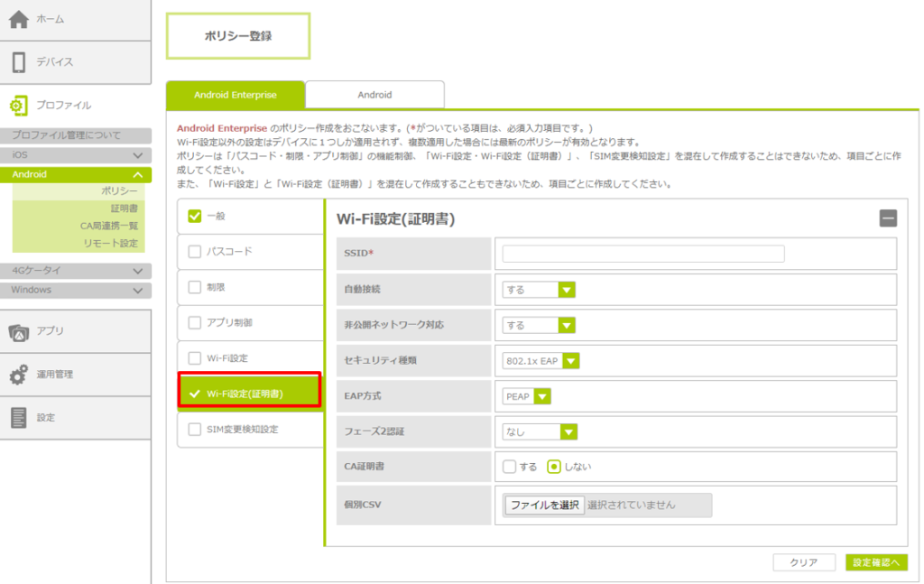Expand the iOS section in sidebar
924x584 pixels.
point(76,155)
